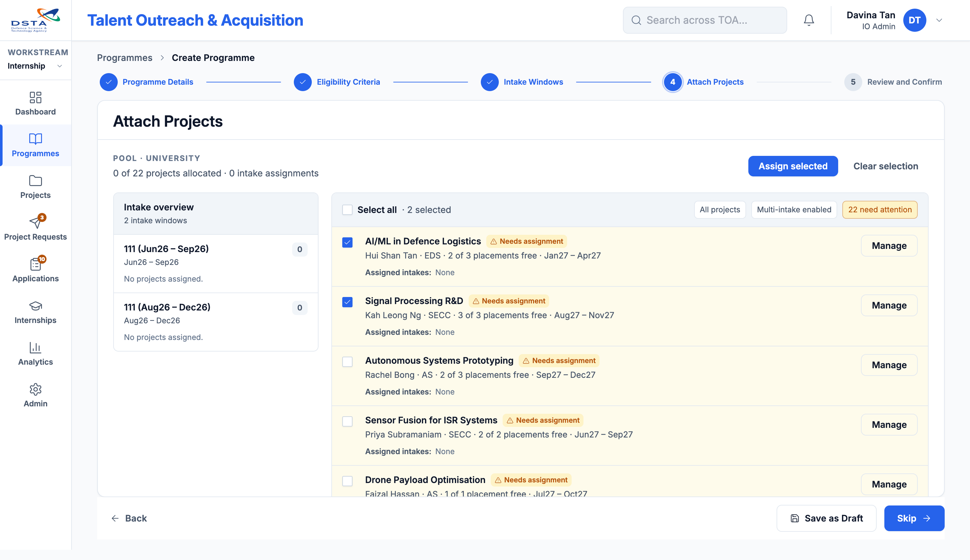Filter by Multi-intake enabled

coord(794,210)
